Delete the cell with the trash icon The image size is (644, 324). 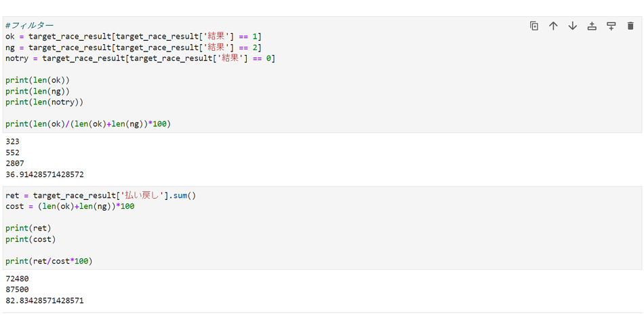[x=630, y=26]
